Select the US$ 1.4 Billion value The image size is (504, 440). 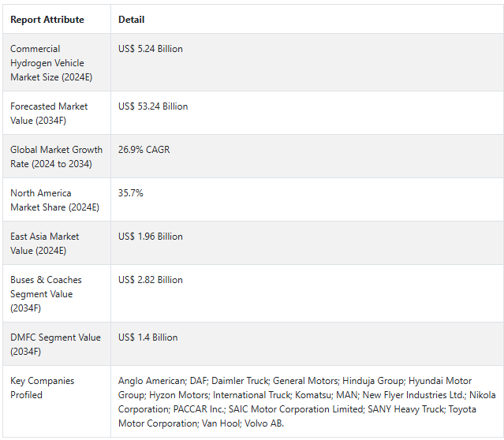pyautogui.click(x=147, y=337)
